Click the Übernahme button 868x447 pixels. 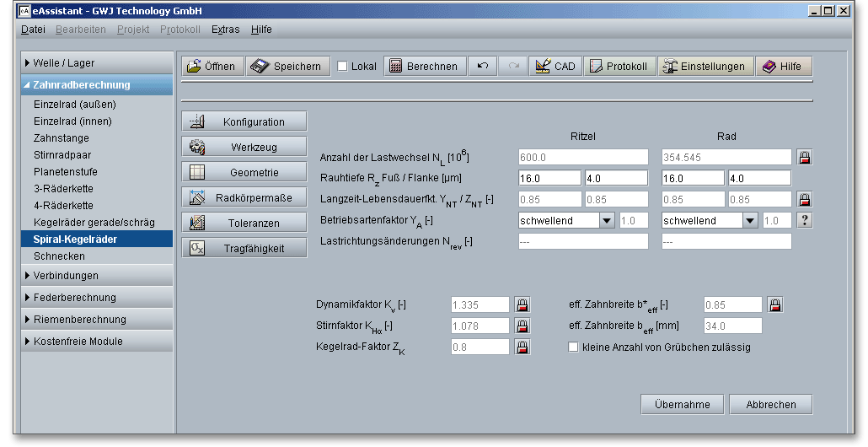tap(682, 405)
